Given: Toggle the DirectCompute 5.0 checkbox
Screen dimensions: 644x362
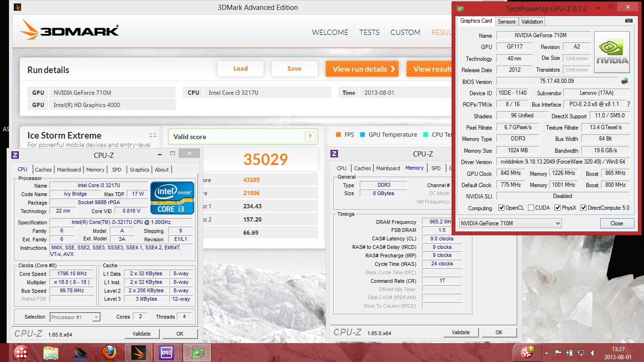Looking at the screenshot, I should coord(583,208).
